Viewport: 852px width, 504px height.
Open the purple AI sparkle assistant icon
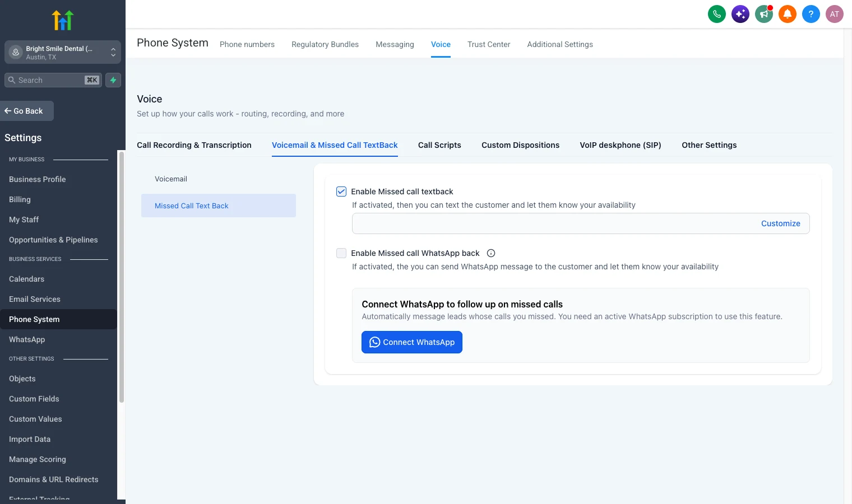click(x=740, y=14)
